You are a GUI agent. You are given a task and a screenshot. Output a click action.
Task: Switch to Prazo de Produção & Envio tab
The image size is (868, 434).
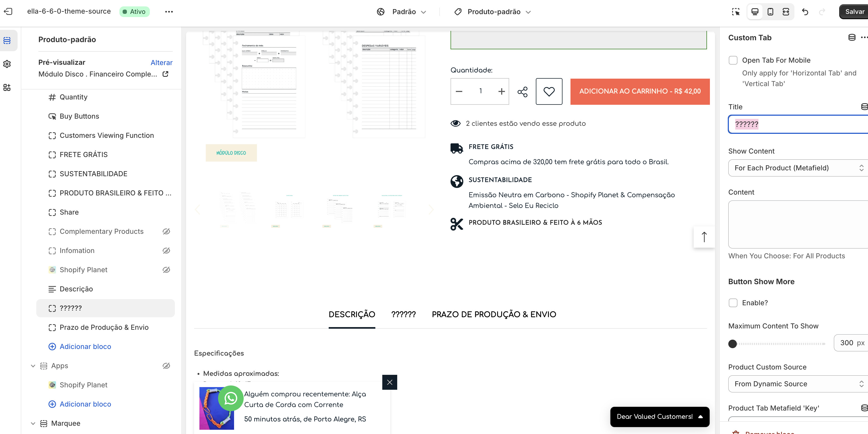pos(494,314)
